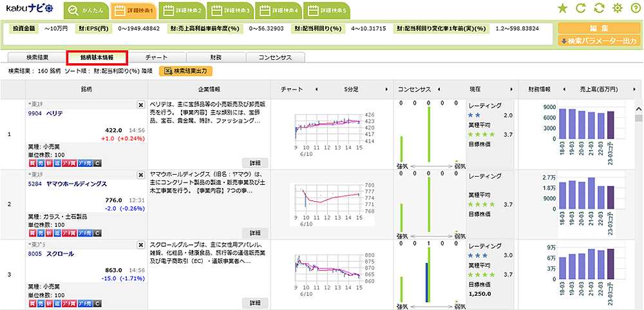Switch to the かんたん search tab
The image size is (644, 310).
click(x=86, y=11)
